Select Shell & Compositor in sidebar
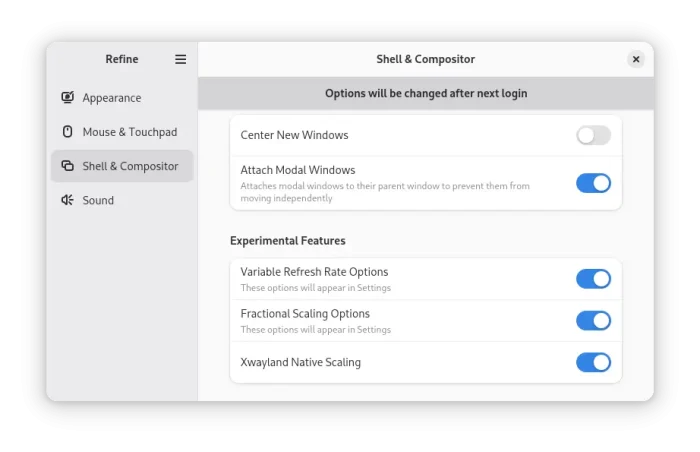700x452 pixels. click(122, 166)
